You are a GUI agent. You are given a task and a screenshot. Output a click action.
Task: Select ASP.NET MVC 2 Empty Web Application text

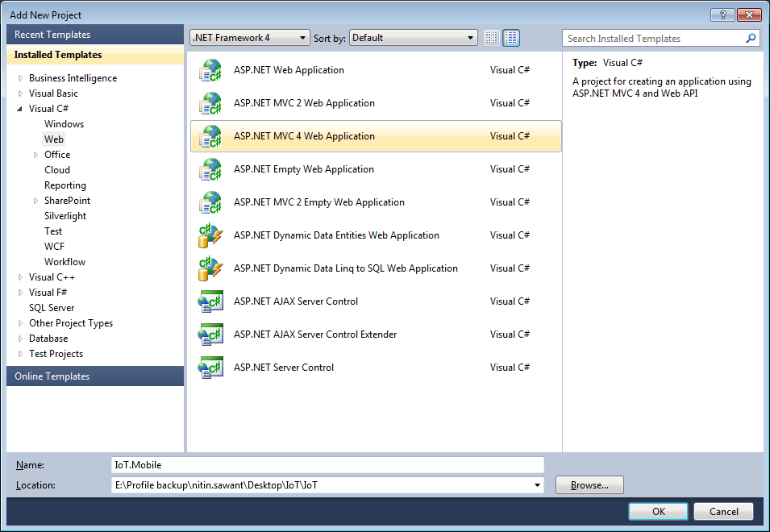coord(319,202)
